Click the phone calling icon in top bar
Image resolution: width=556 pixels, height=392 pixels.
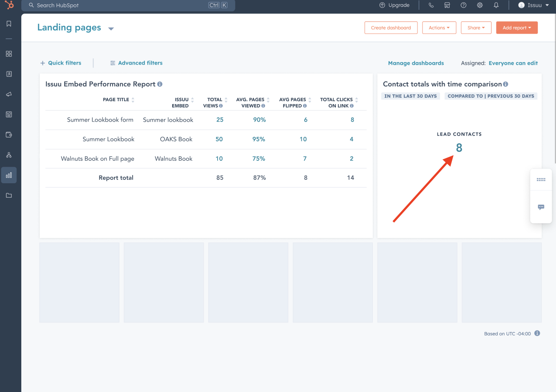431,5
